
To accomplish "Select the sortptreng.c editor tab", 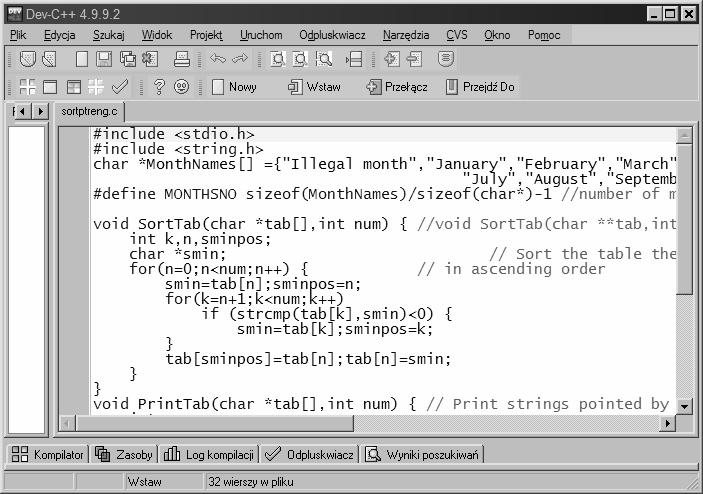I will point(89,111).
